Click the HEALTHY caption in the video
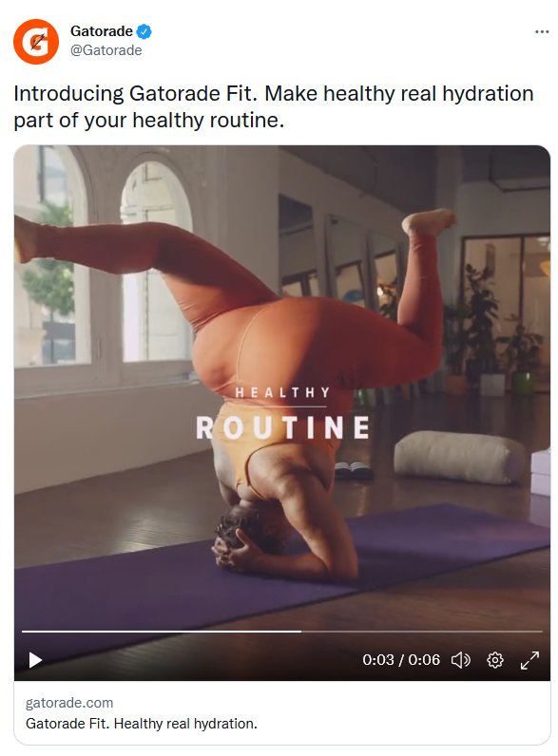 tap(283, 392)
